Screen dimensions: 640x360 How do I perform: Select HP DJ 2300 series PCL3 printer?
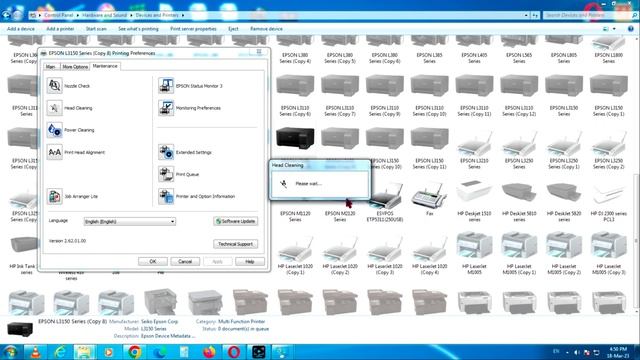point(609,201)
